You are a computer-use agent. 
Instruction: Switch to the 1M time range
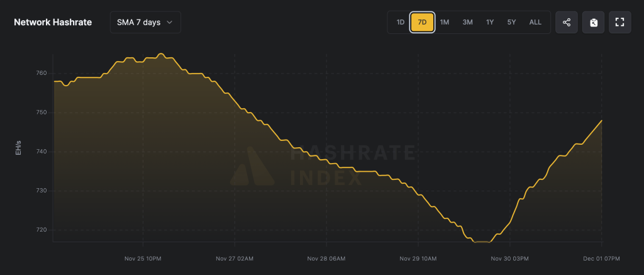tap(445, 22)
